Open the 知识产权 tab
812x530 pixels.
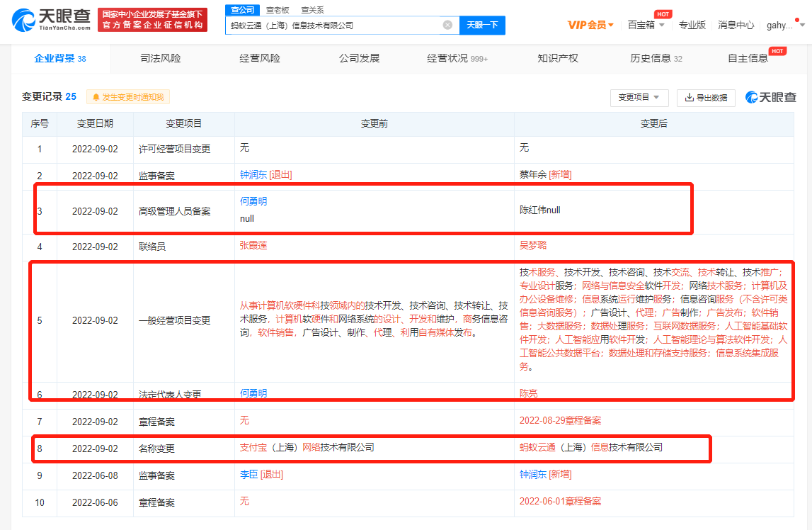[x=558, y=58]
